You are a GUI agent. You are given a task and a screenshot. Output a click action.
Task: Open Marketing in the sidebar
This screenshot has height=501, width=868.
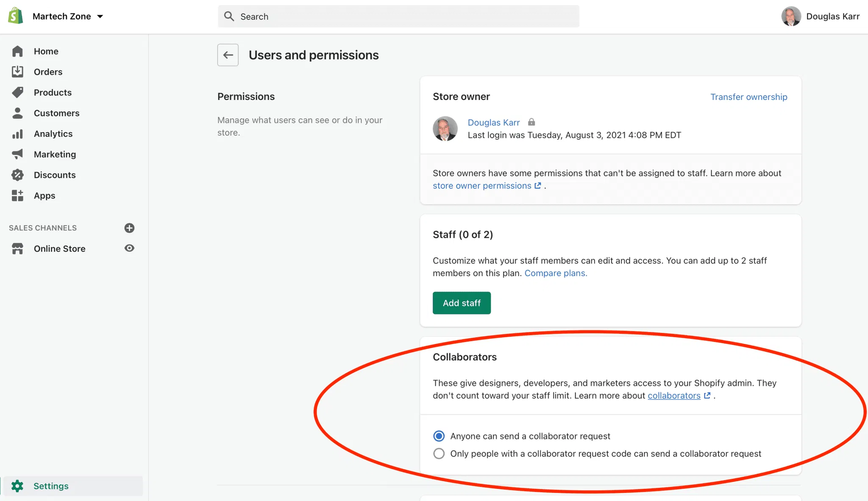tap(55, 154)
